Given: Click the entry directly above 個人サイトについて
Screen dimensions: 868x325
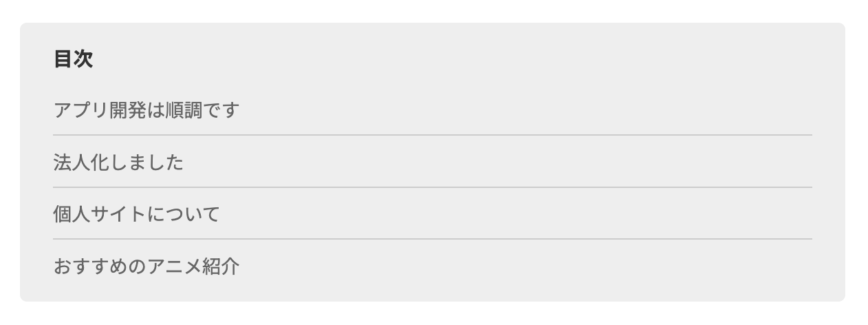Looking at the screenshot, I should point(118,162).
